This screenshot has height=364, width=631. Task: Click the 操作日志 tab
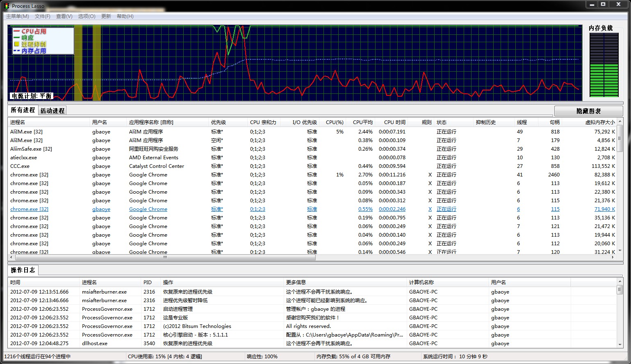23,270
